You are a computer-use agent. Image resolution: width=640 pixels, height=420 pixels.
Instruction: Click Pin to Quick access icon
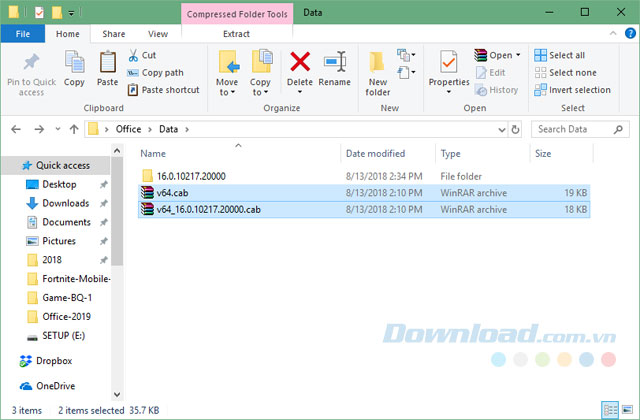coord(31,62)
